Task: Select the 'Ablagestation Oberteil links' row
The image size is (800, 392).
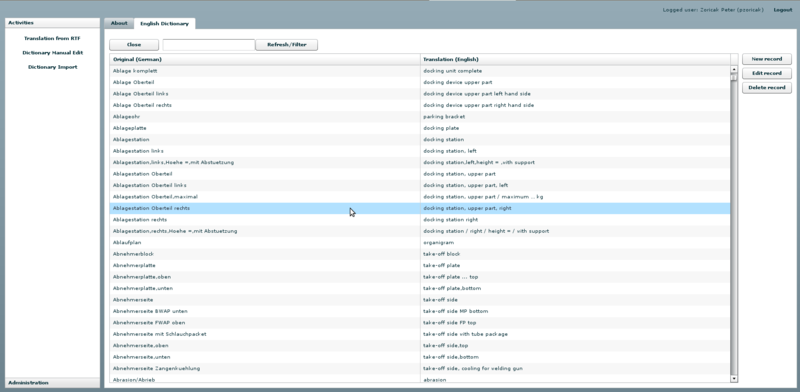Action: tap(420, 185)
